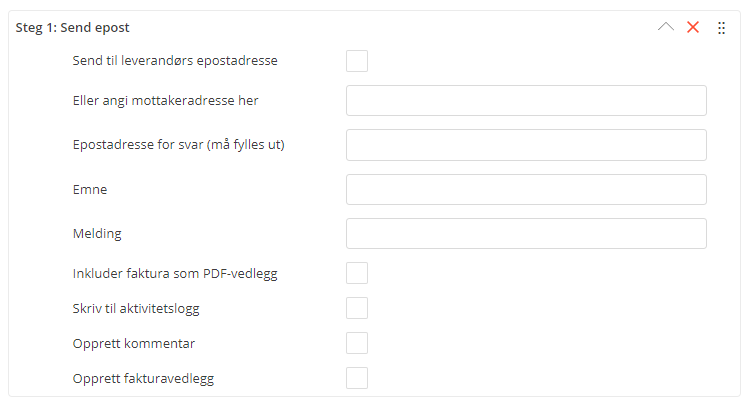
Task: Click the Inkluder faktura som PDF-vedlegg label
Action: coord(175,273)
